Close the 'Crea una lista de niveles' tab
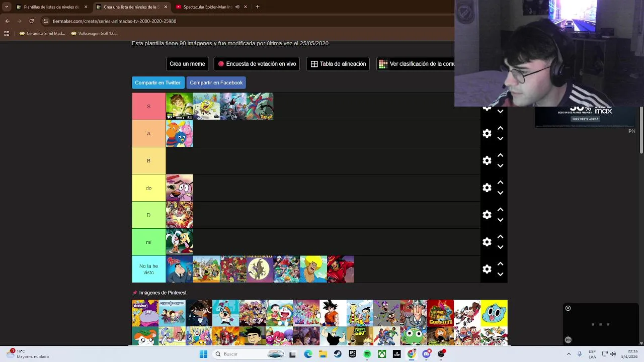The height and width of the screenshot is (362, 644). click(x=166, y=7)
